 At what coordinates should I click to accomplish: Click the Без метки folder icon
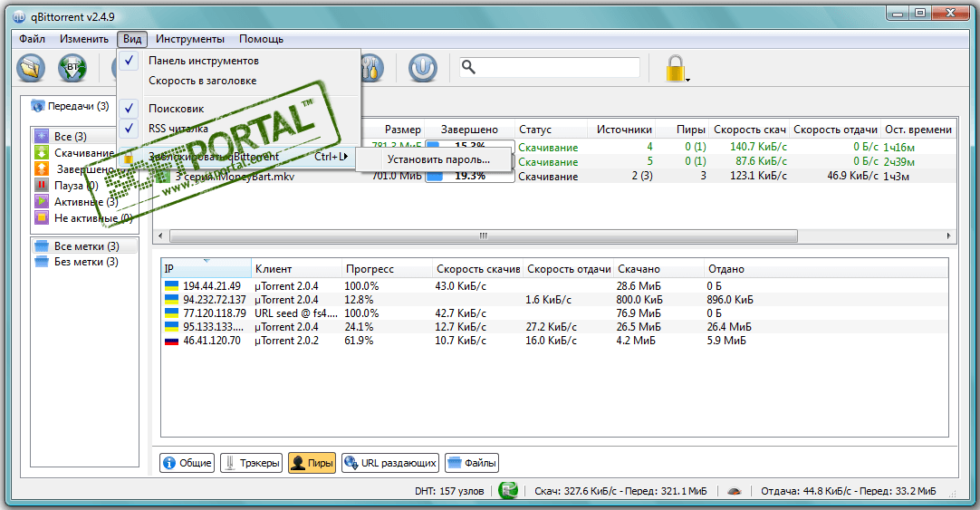click(42, 261)
